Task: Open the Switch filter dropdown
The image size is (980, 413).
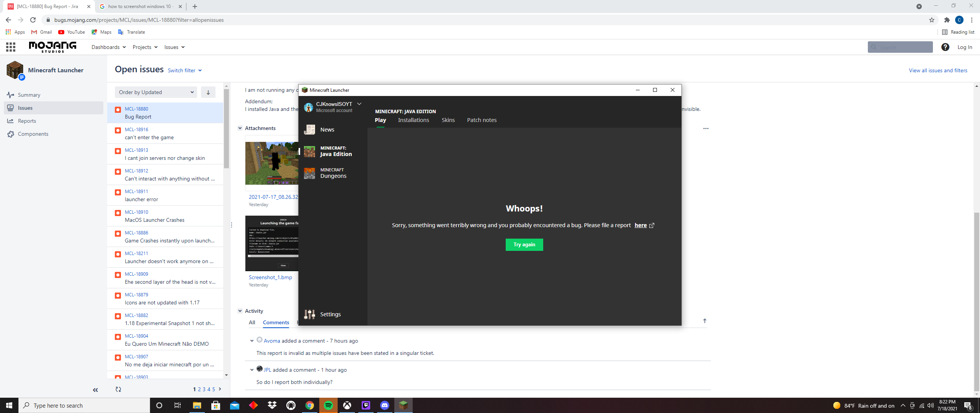Action: (x=185, y=70)
